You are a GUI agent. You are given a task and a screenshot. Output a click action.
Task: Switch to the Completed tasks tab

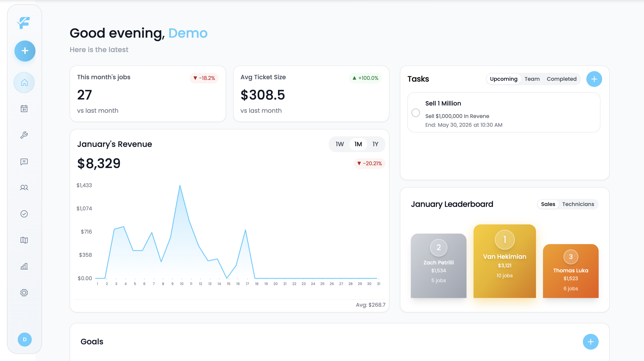[561, 79]
